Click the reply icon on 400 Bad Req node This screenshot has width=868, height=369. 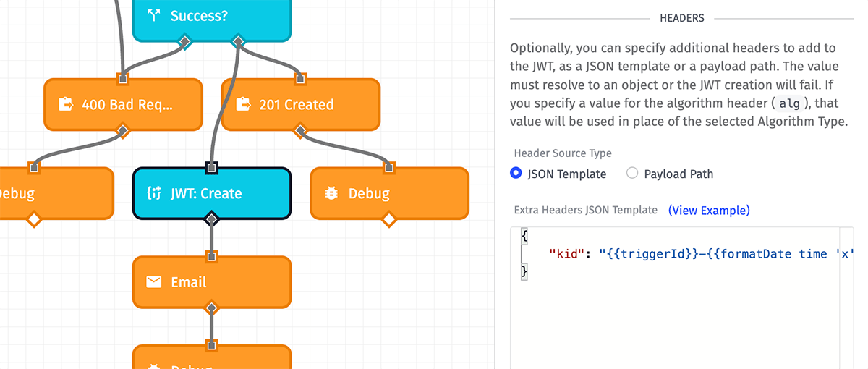pyautogui.click(x=65, y=104)
